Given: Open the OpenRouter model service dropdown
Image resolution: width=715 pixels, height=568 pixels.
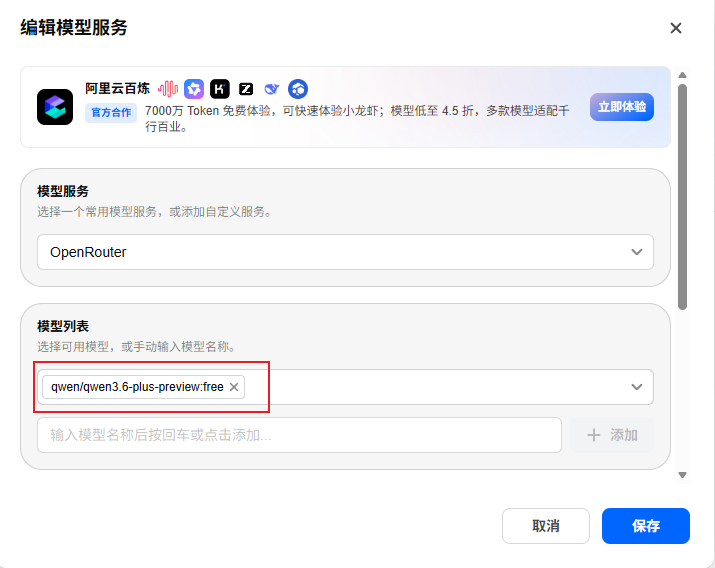Looking at the screenshot, I should [345, 252].
